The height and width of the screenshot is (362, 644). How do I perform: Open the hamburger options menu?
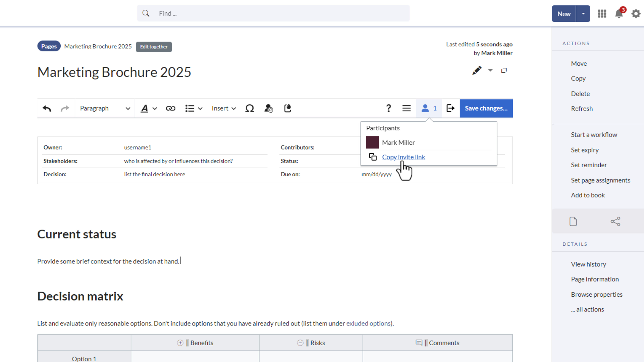point(407,108)
